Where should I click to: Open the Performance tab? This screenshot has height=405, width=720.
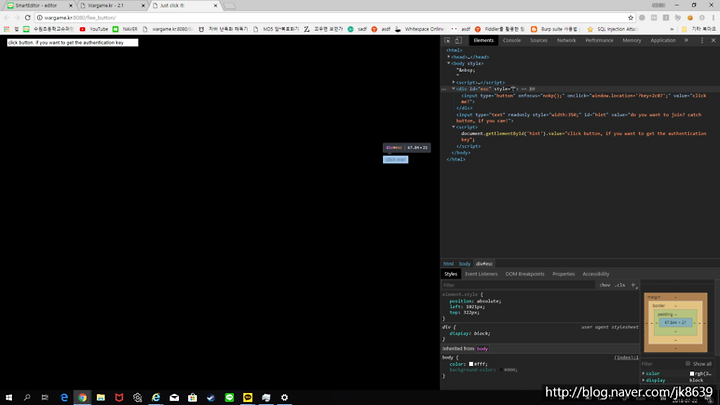tap(599, 40)
